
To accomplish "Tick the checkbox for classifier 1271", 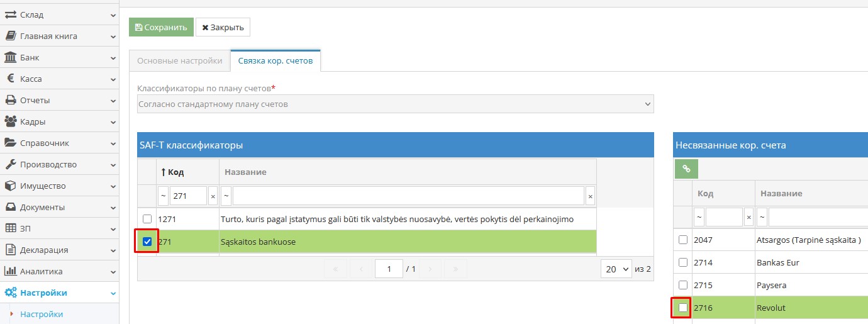I will pos(147,219).
